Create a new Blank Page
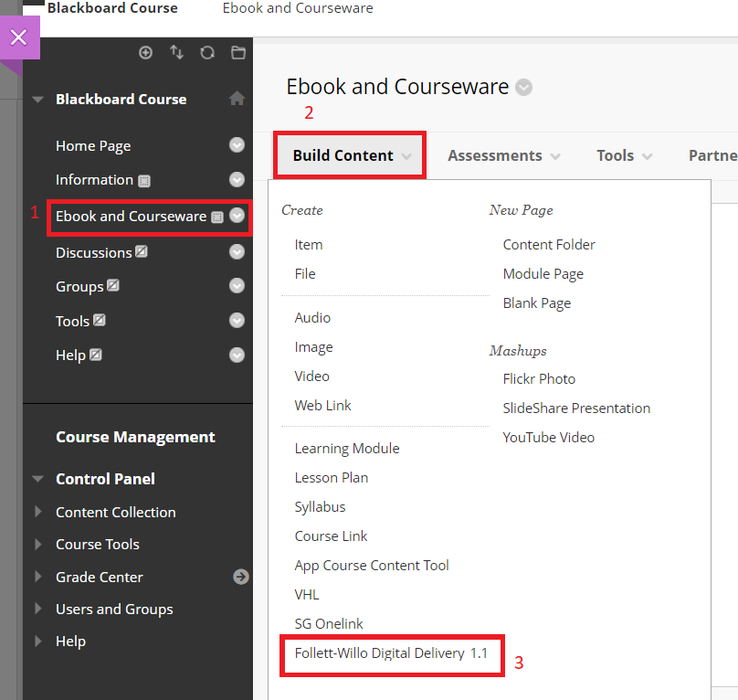738x700 pixels. [536, 303]
